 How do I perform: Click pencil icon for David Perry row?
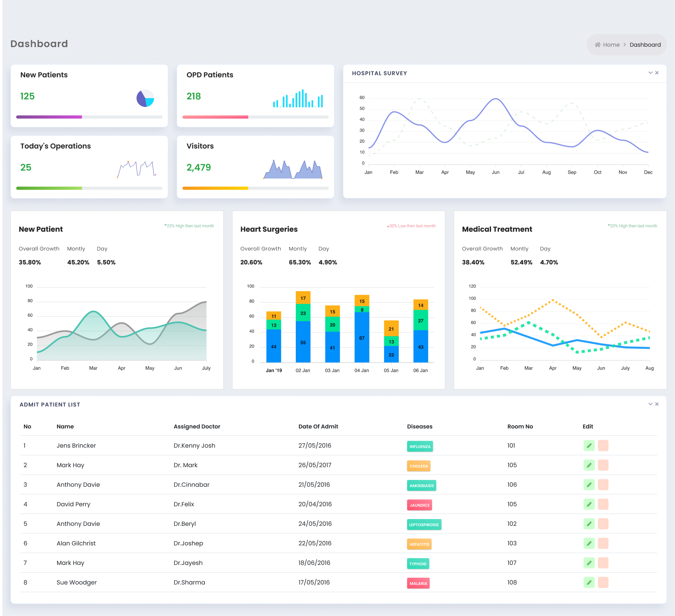(x=589, y=504)
